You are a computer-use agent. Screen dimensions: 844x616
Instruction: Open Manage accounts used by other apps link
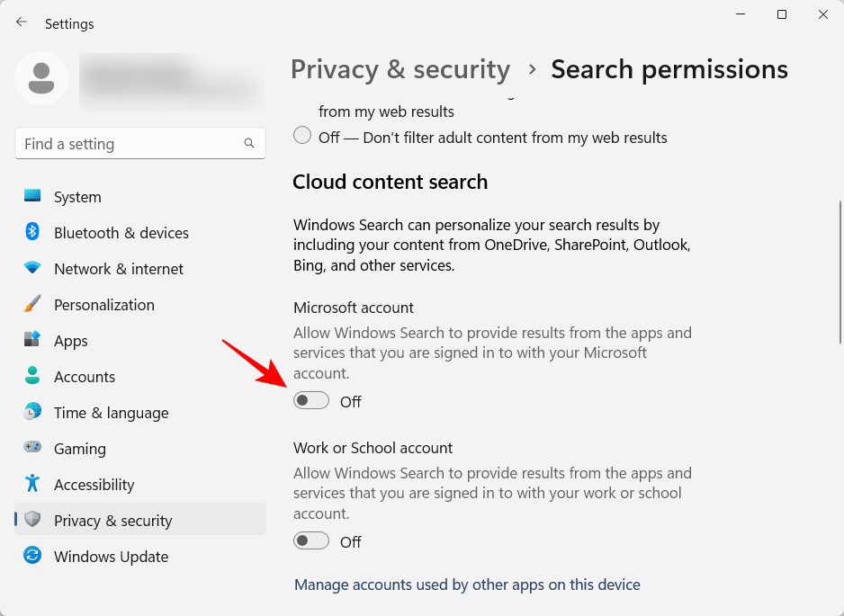coord(467,584)
